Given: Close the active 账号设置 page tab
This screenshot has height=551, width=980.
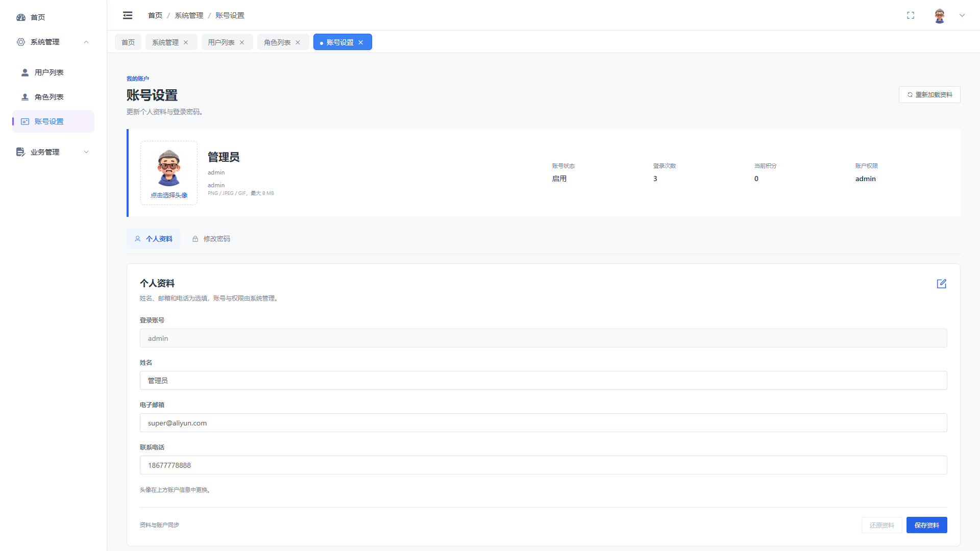Looking at the screenshot, I should (361, 42).
